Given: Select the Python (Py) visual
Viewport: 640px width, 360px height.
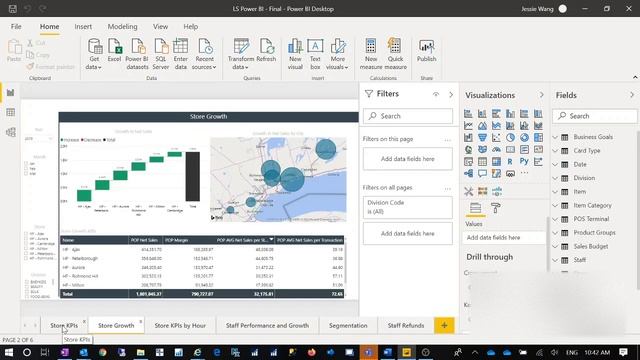Looking at the screenshot, I should click(524, 162).
